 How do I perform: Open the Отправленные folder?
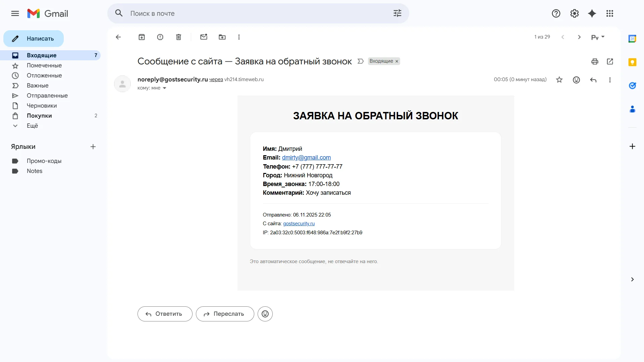(x=47, y=96)
